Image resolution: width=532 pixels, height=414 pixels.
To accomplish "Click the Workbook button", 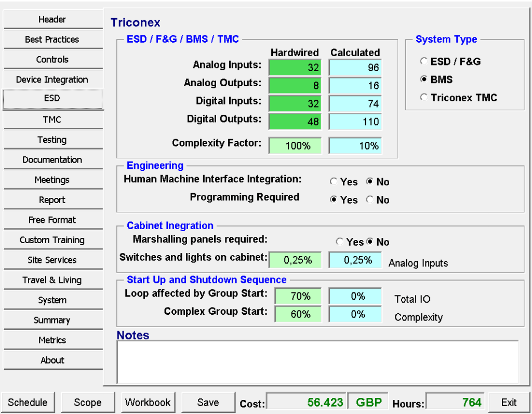I will coord(148,402).
